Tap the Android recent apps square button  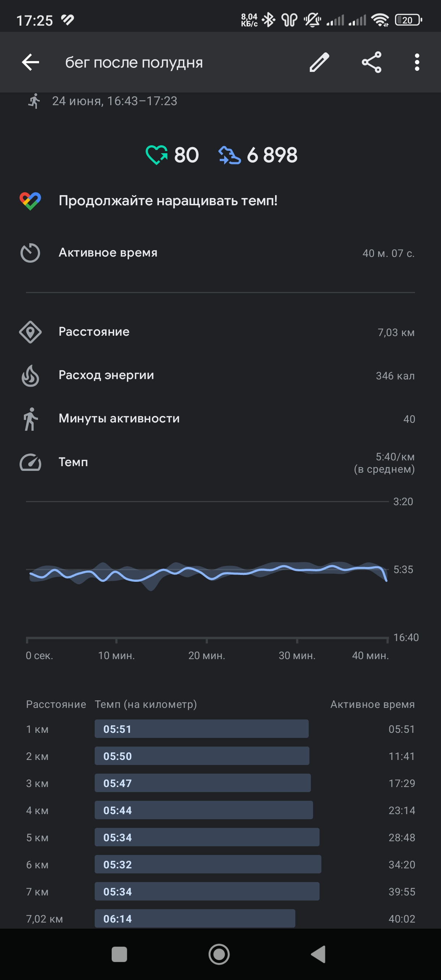click(119, 954)
